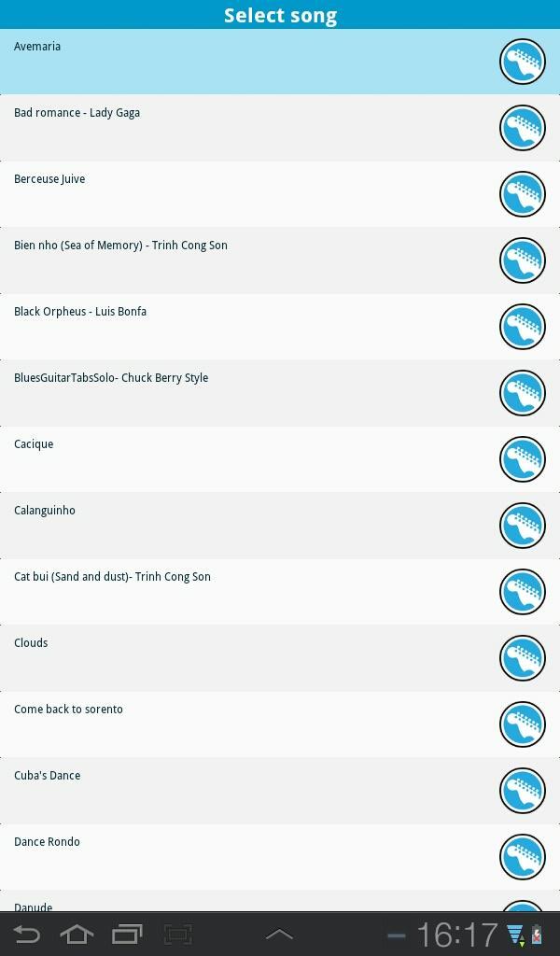Tap guitar icon for Black Orpheus
Image resolution: width=560 pixels, height=956 pixels.
tap(523, 327)
